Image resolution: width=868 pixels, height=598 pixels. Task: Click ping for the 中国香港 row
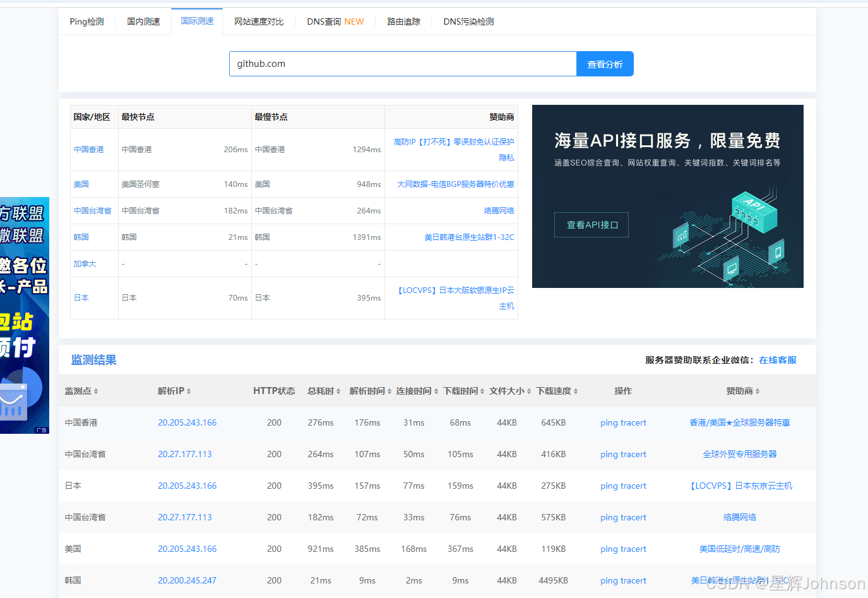click(608, 422)
